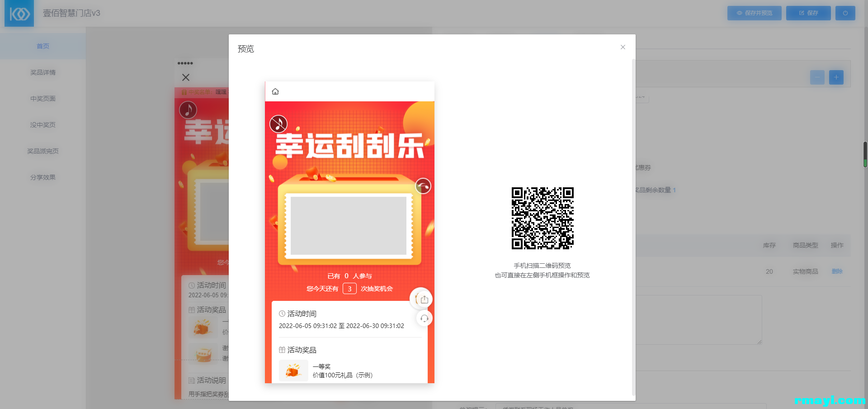Click the 保存并预览 button

click(x=754, y=13)
